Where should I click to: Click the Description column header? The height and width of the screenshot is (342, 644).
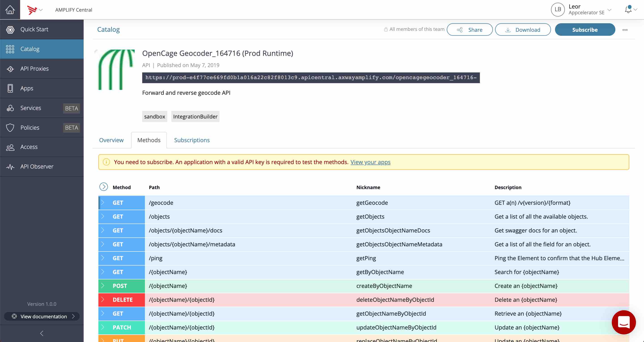(508, 187)
